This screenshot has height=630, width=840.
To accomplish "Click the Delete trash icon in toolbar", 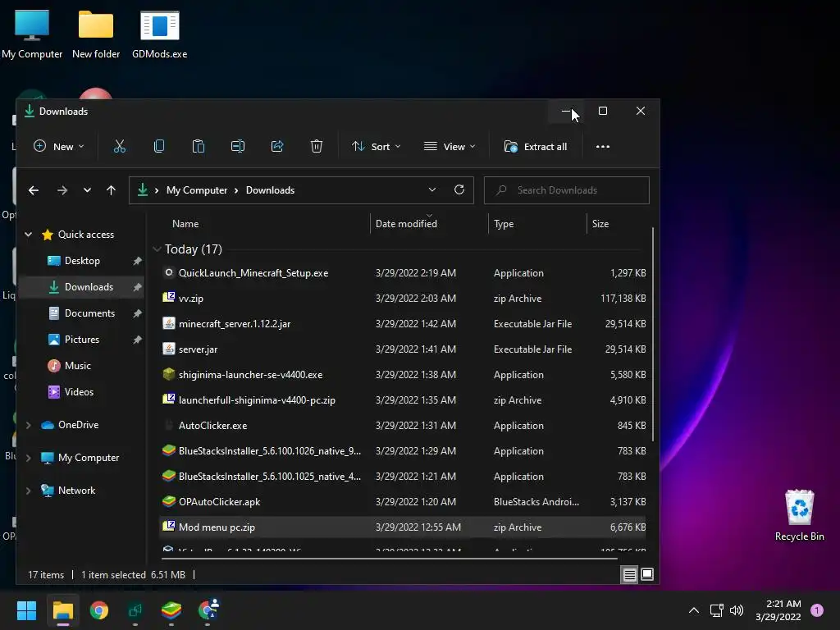I will click(x=317, y=146).
